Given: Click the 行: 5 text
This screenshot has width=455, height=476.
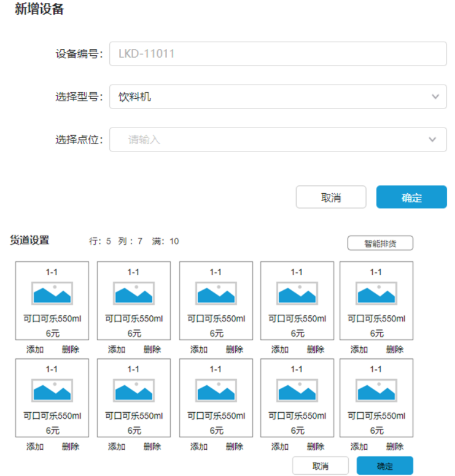Looking at the screenshot, I should point(99,241).
